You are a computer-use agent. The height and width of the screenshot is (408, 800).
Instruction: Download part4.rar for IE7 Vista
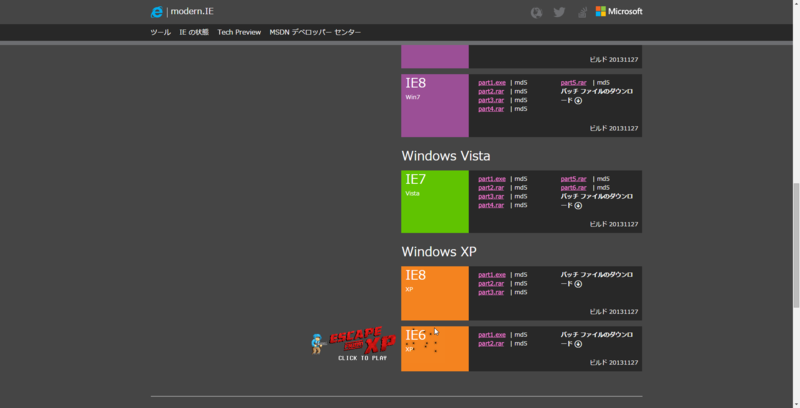coord(491,205)
